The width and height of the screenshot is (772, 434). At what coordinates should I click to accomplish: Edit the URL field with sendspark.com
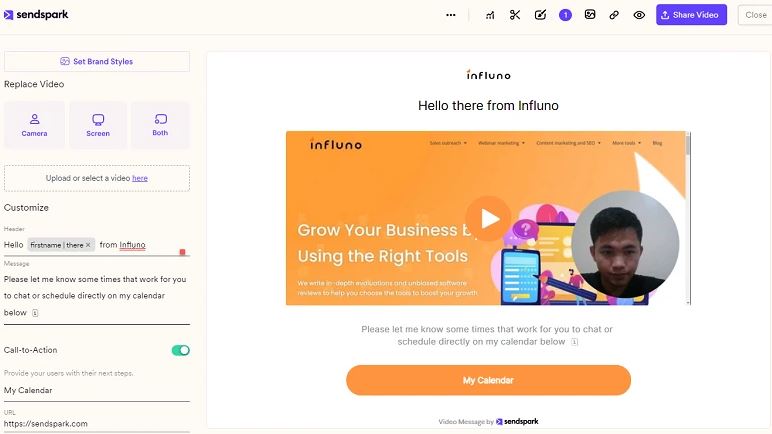(x=97, y=424)
